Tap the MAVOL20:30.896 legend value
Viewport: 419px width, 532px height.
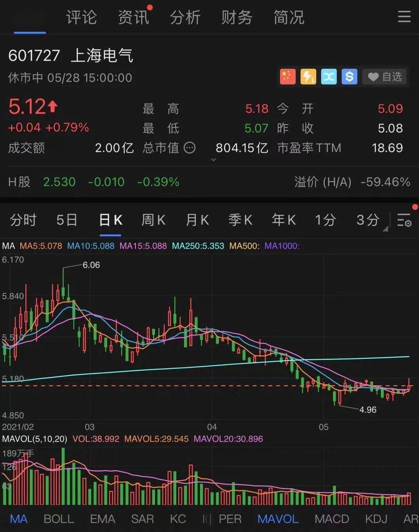click(x=228, y=439)
